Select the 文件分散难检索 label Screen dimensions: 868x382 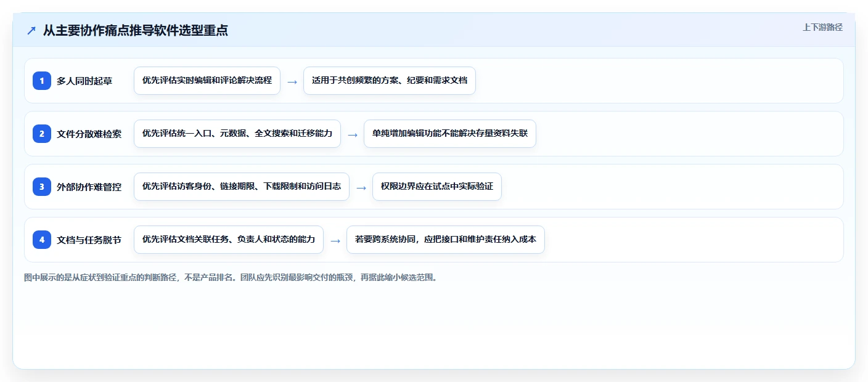(89, 134)
